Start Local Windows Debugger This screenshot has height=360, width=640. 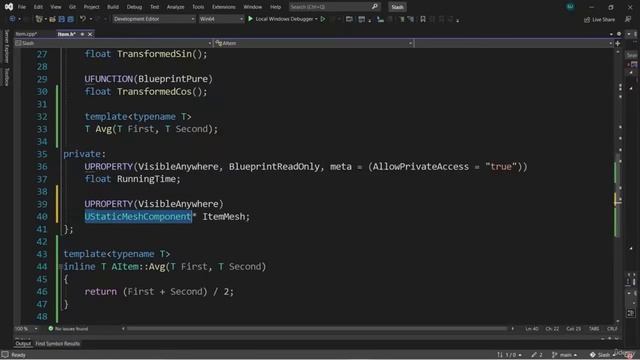(280, 19)
